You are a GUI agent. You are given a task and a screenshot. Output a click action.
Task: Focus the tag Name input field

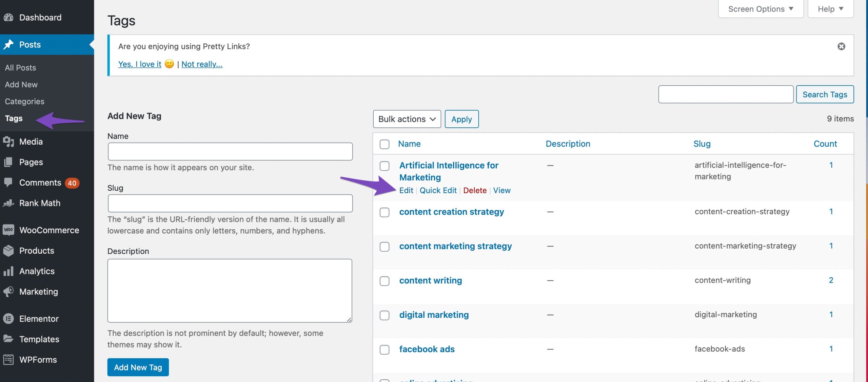(x=230, y=151)
